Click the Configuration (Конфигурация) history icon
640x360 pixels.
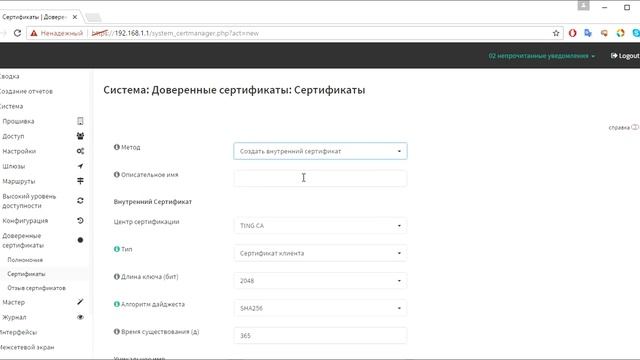coord(80,220)
